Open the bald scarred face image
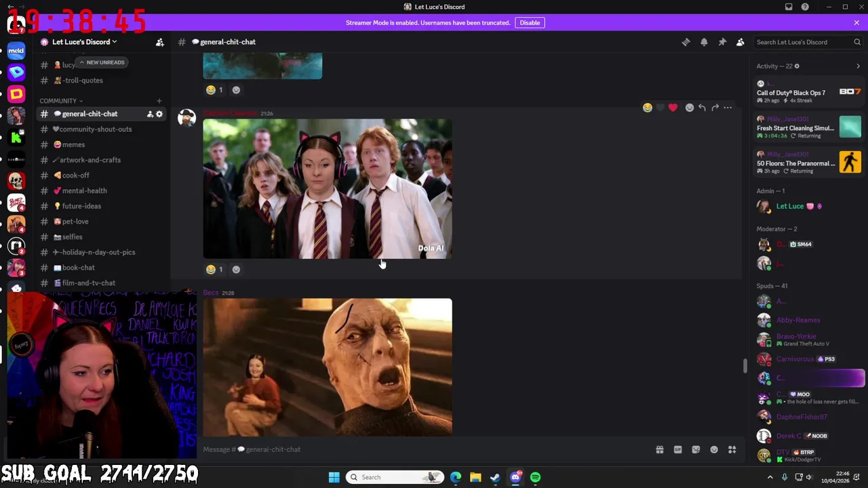Image resolution: width=868 pixels, height=488 pixels. click(328, 367)
